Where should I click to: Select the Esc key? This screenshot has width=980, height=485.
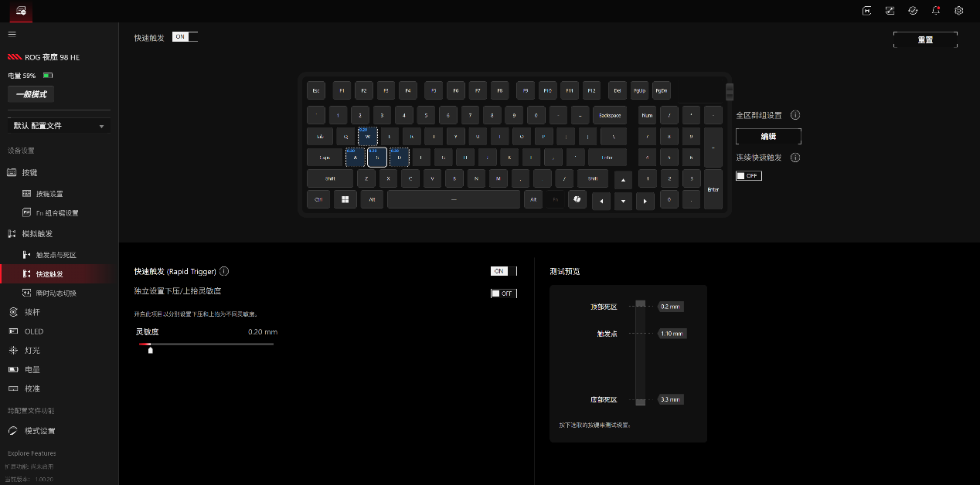click(316, 90)
